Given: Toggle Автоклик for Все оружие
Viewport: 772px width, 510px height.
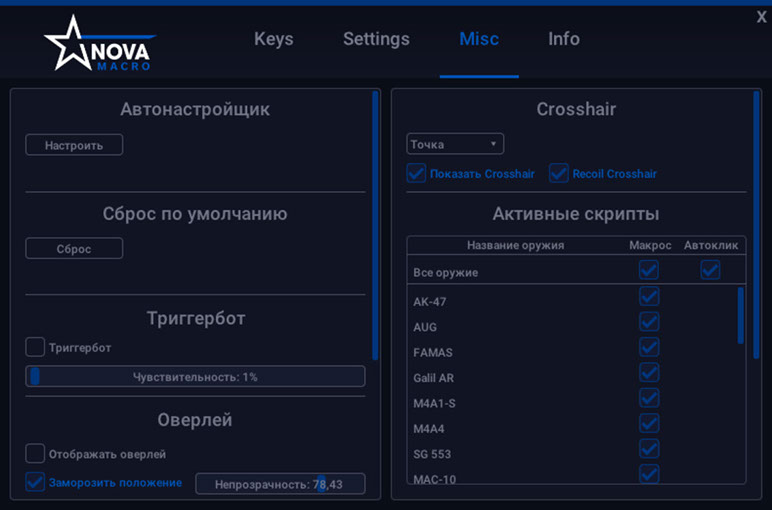Looking at the screenshot, I should [x=710, y=270].
